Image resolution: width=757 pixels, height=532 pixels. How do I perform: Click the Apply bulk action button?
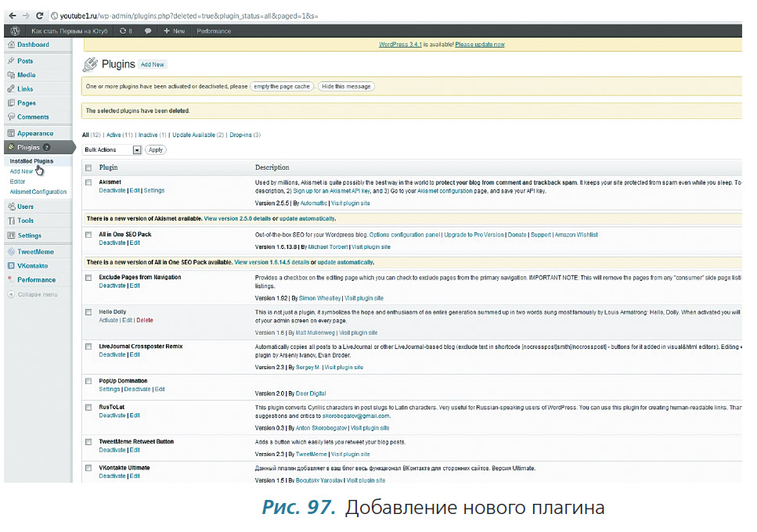click(156, 150)
